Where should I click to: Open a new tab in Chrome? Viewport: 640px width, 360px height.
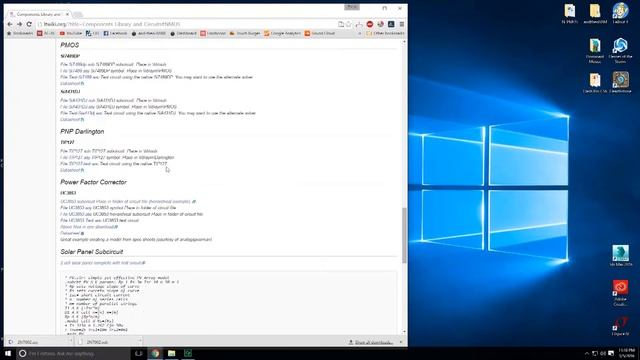pyautogui.click(x=78, y=15)
